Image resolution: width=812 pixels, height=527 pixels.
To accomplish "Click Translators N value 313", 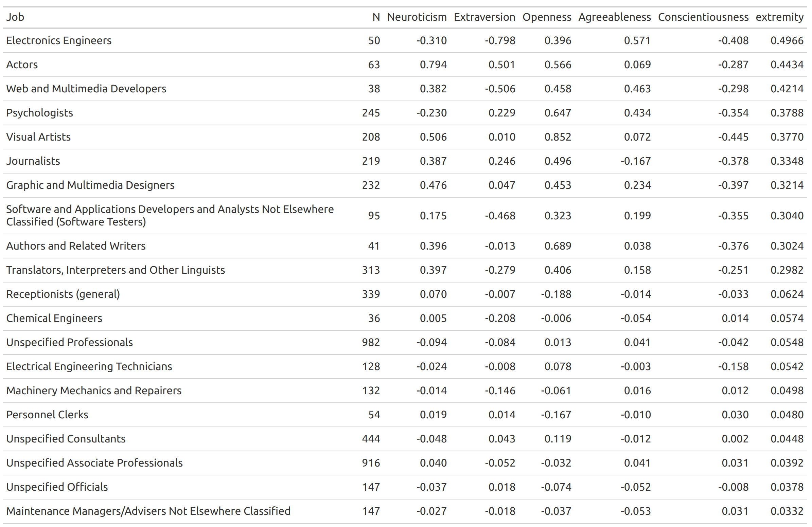I will pyautogui.click(x=371, y=270).
